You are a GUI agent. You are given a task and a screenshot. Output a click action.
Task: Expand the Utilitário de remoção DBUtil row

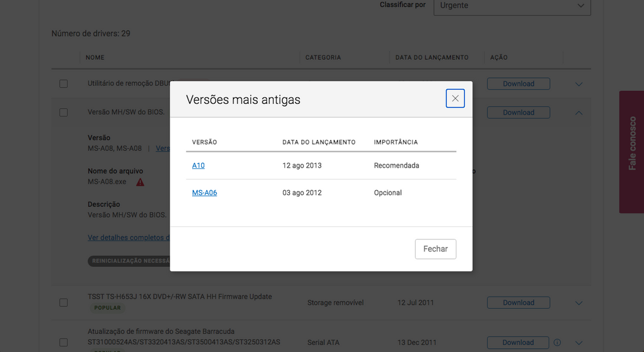click(578, 84)
